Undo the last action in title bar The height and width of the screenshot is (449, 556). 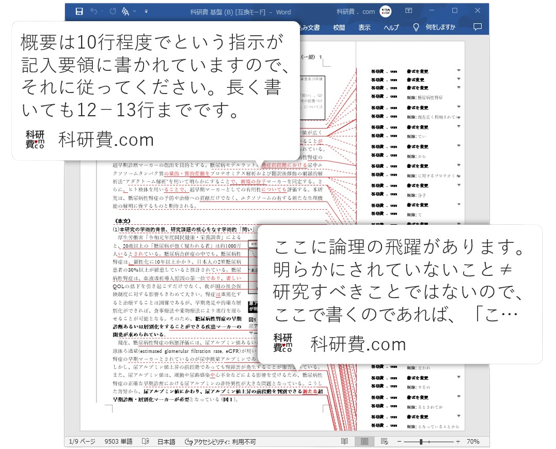coord(94,12)
